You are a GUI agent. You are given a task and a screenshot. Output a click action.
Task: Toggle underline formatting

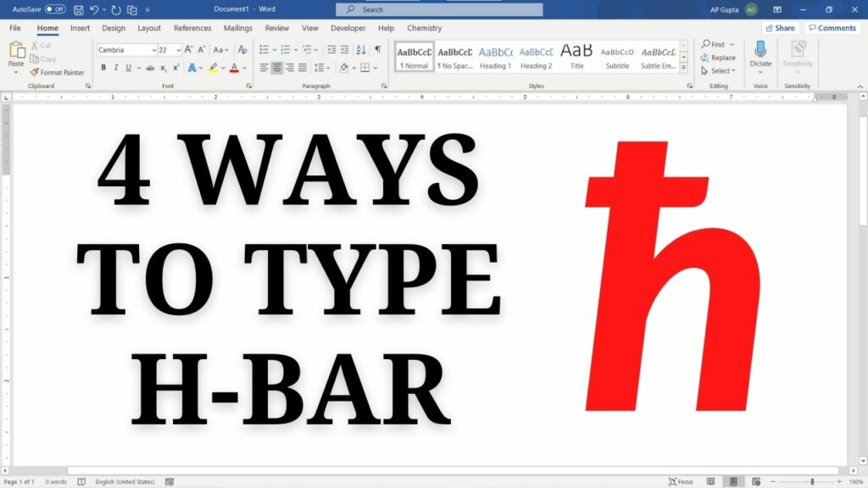pyautogui.click(x=127, y=68)
